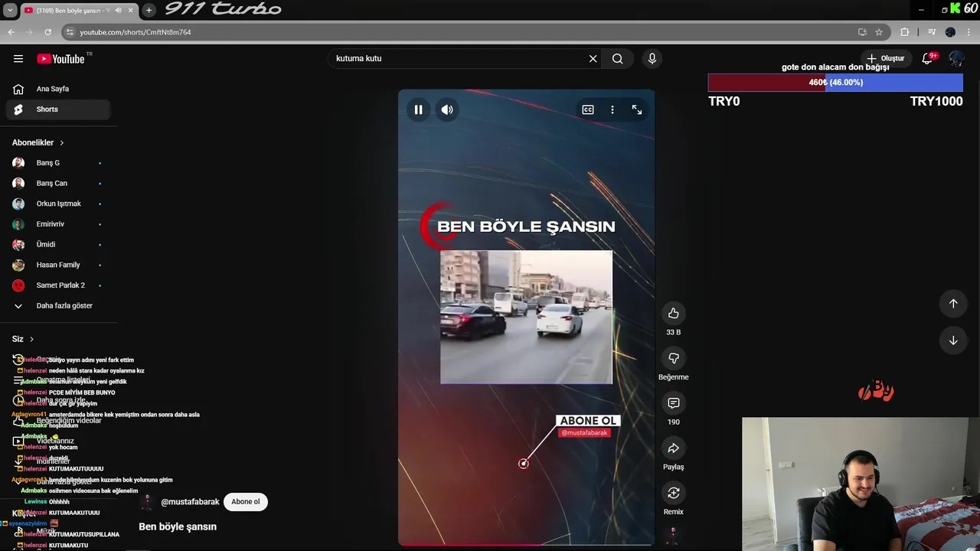Close the YouTube browser tab
Image resolution: width=980 pixels, height=551 pixels.
(131, 10)
